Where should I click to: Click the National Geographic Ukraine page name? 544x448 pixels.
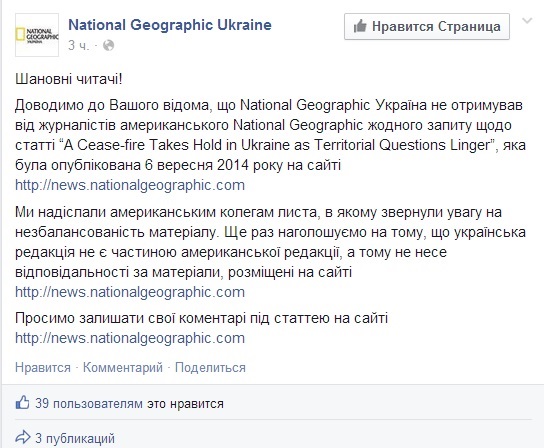tap(170, 25)
